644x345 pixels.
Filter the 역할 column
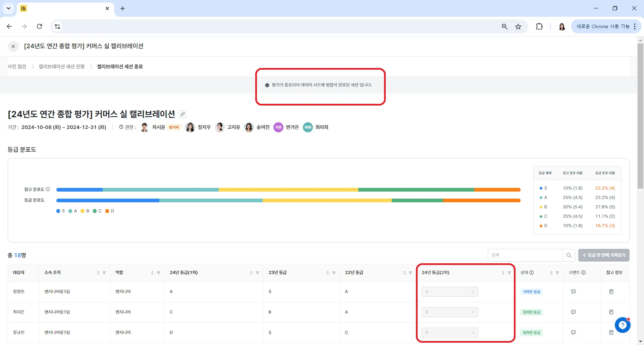159,273
